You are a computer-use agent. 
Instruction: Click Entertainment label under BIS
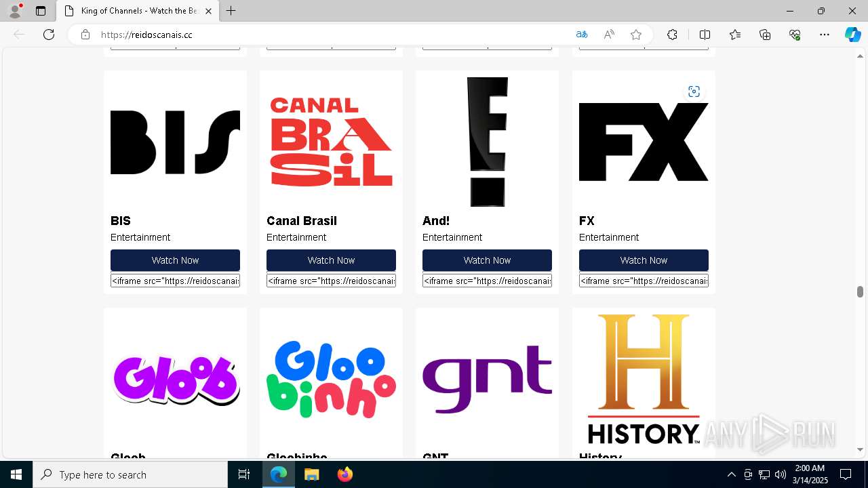click(140, 237)
